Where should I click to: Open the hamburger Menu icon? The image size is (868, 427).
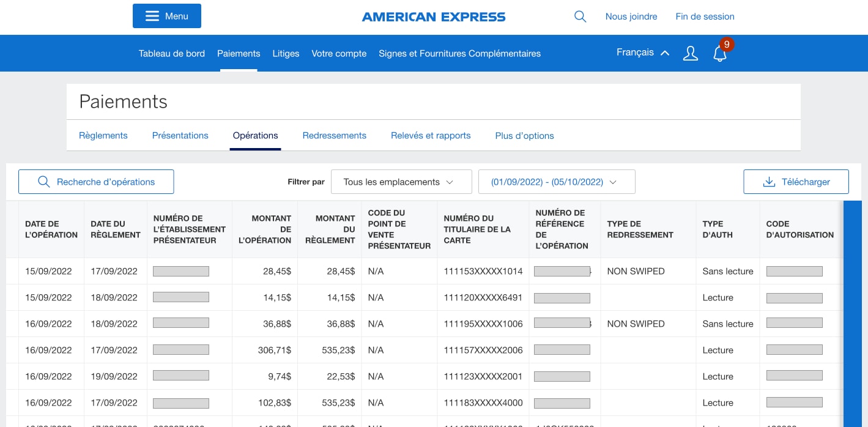(x=152, y=15)
